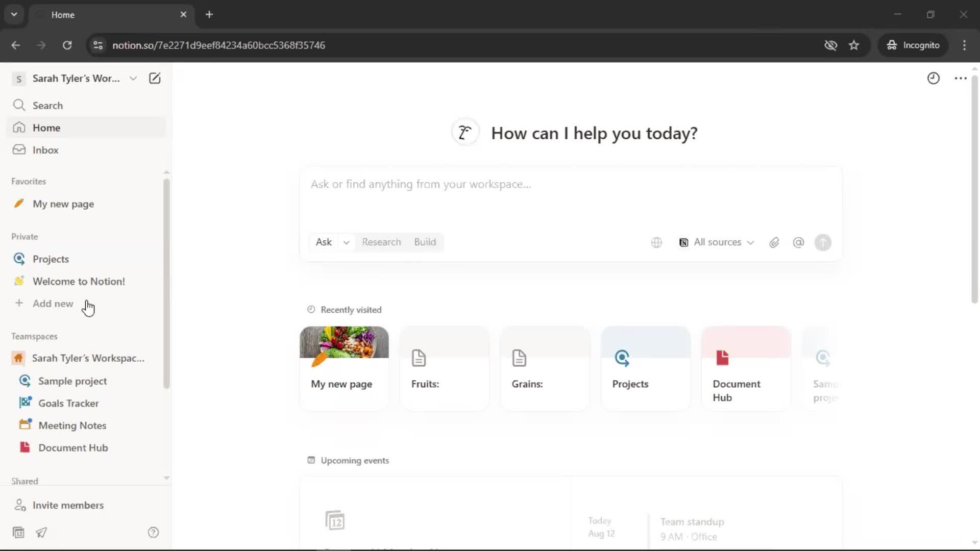This screenshot has width=980, height=551.
Task: Open the Document Hub recently visited card
Action: (x=746, y=368)
